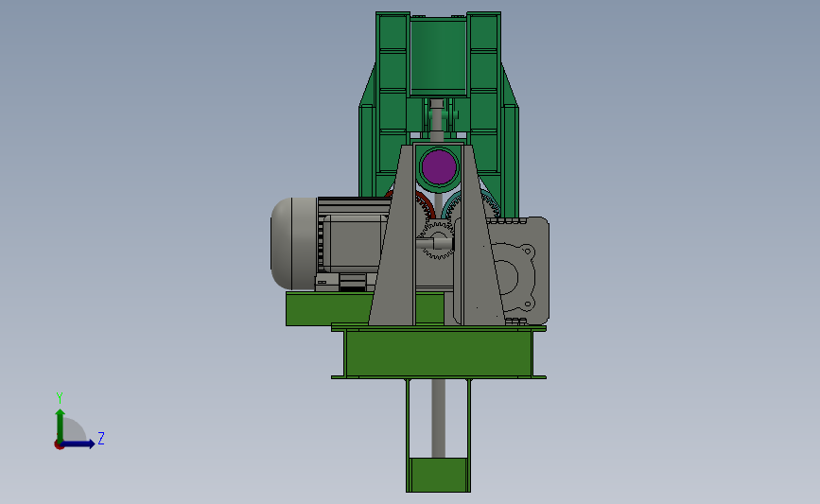
Task: Select the small green box at bottom
Action: click(438, 475)
